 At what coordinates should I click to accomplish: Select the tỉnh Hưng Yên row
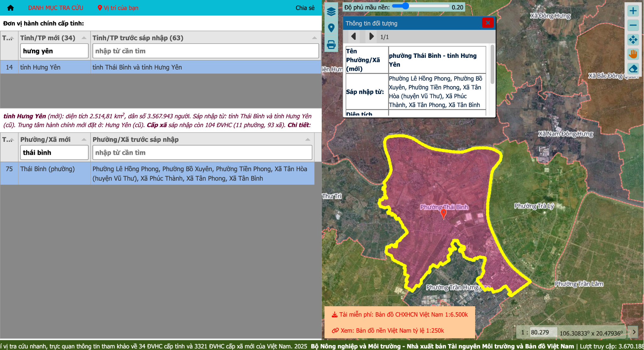(x=160, y=67)
